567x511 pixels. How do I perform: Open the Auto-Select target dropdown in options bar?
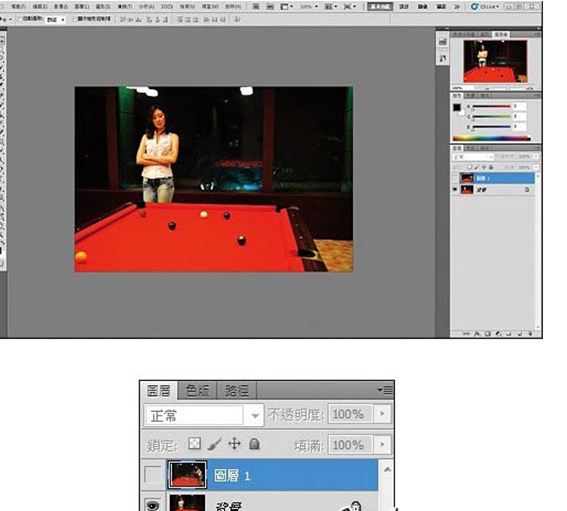tap(56, 20)
